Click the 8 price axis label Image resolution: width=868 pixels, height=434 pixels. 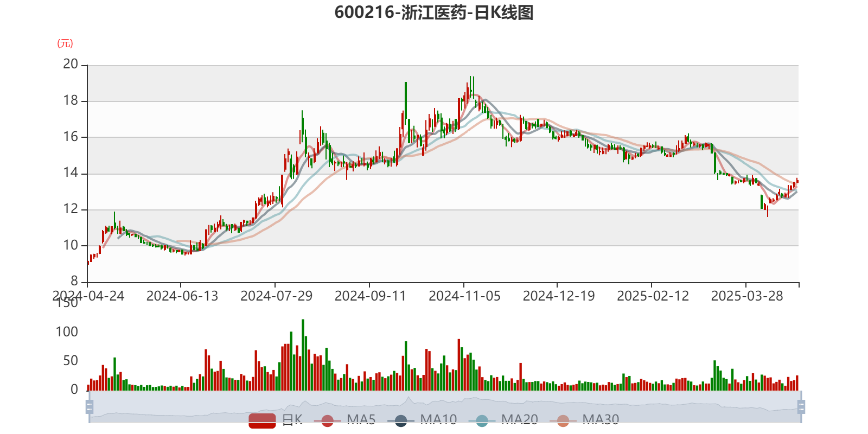click(x=74, y=281)
